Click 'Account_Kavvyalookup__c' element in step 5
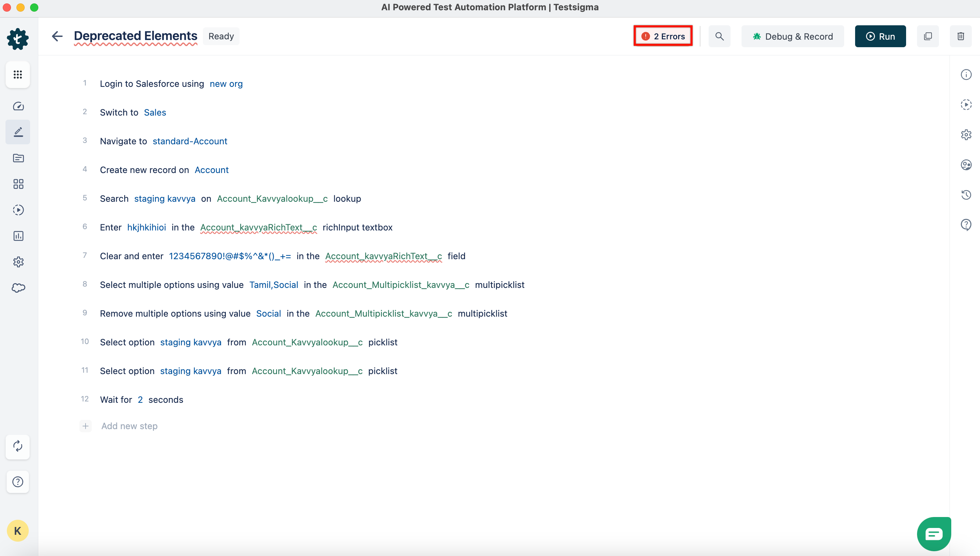This screenshot has width=980, height=556. click(x=272, y=199)
